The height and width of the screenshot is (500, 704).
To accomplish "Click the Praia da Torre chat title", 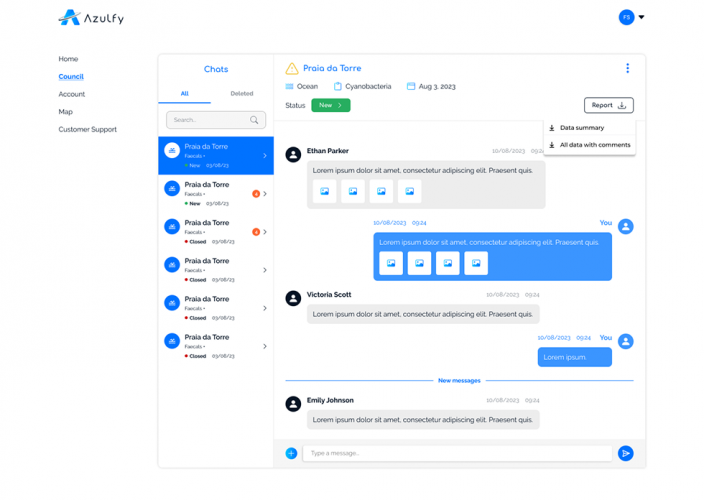I will [332, 68].
